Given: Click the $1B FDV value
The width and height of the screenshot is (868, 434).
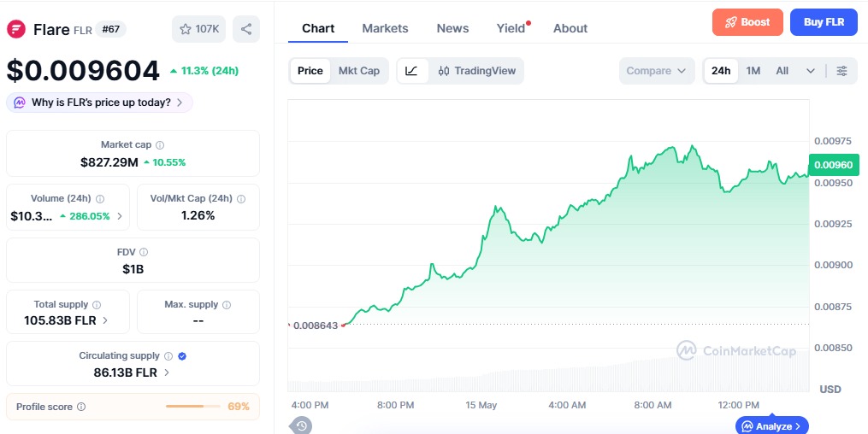Looking at the screenshot, I should point(133,269).
